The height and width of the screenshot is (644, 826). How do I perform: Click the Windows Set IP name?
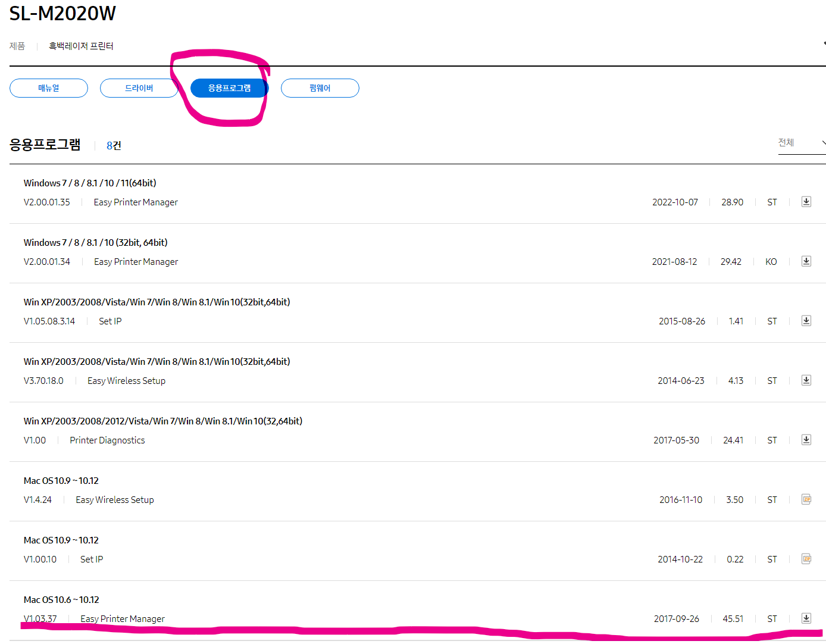[110, 321]
